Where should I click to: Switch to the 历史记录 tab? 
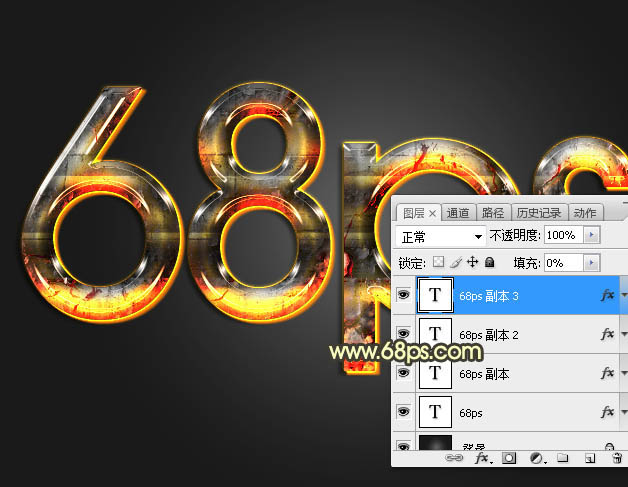(539, 213)
